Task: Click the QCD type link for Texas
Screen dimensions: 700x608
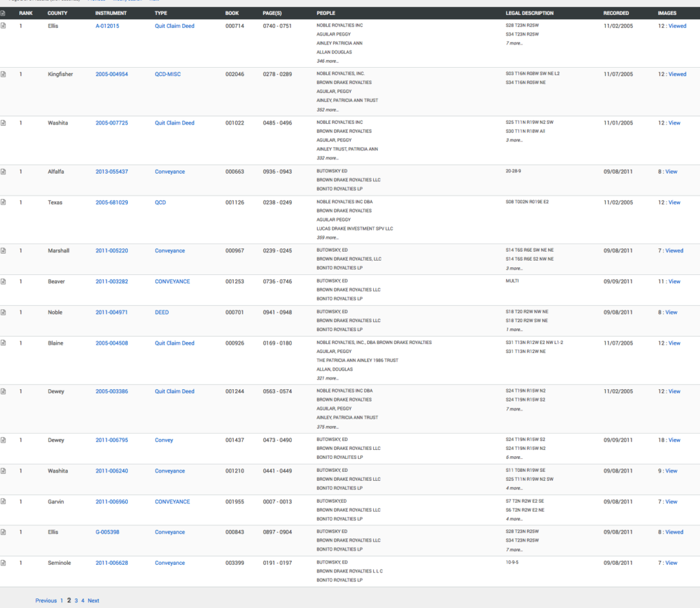Action: coord(160,202)
